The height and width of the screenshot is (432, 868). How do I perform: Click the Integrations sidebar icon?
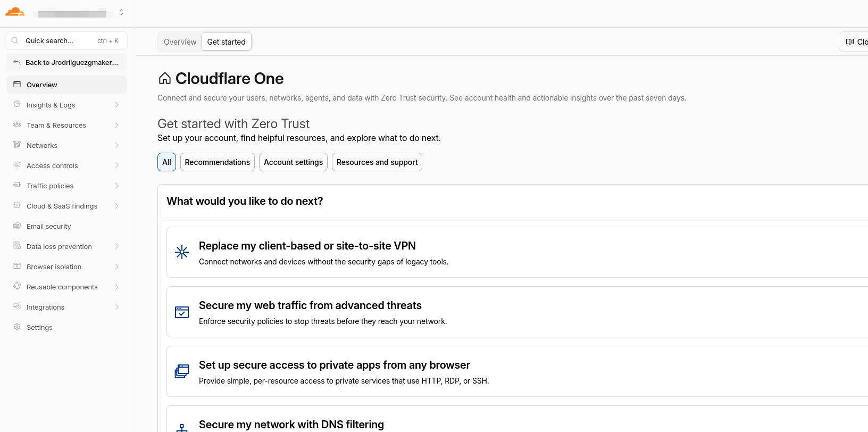[17, 307]
